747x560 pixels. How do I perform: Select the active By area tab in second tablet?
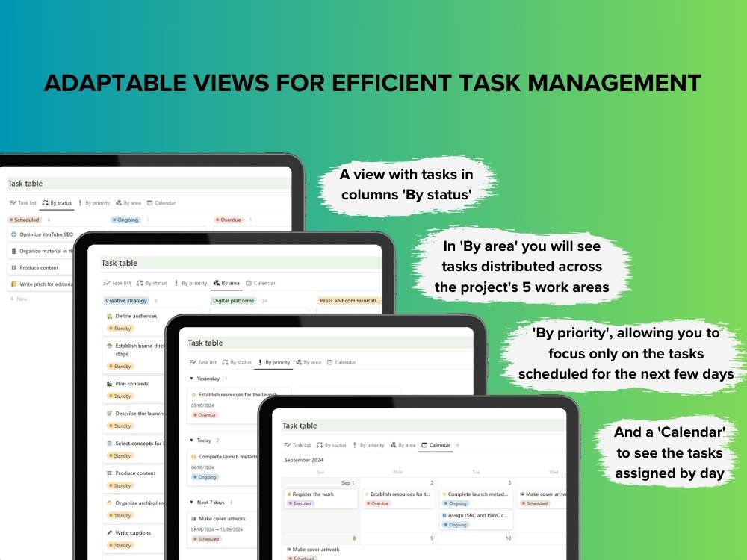coord(226,283)
